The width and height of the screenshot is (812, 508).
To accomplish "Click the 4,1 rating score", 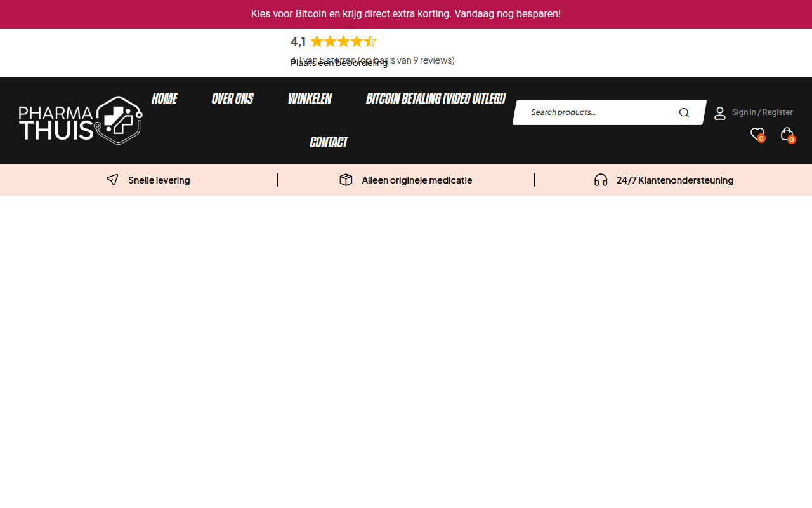I will (x=298, y=42).
